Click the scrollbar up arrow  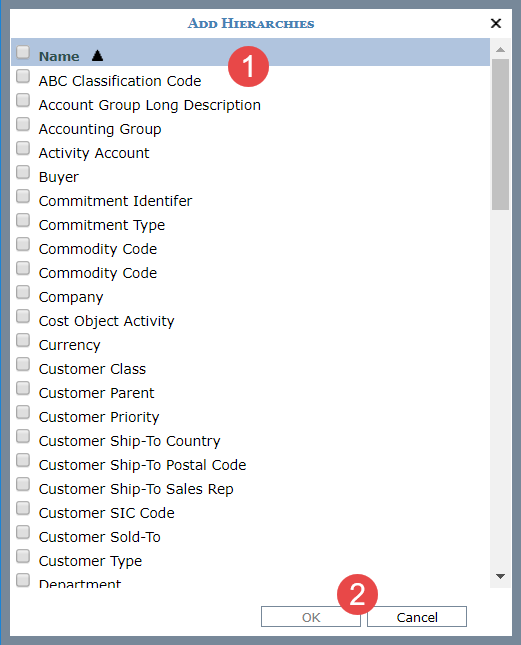pos(500,50)
